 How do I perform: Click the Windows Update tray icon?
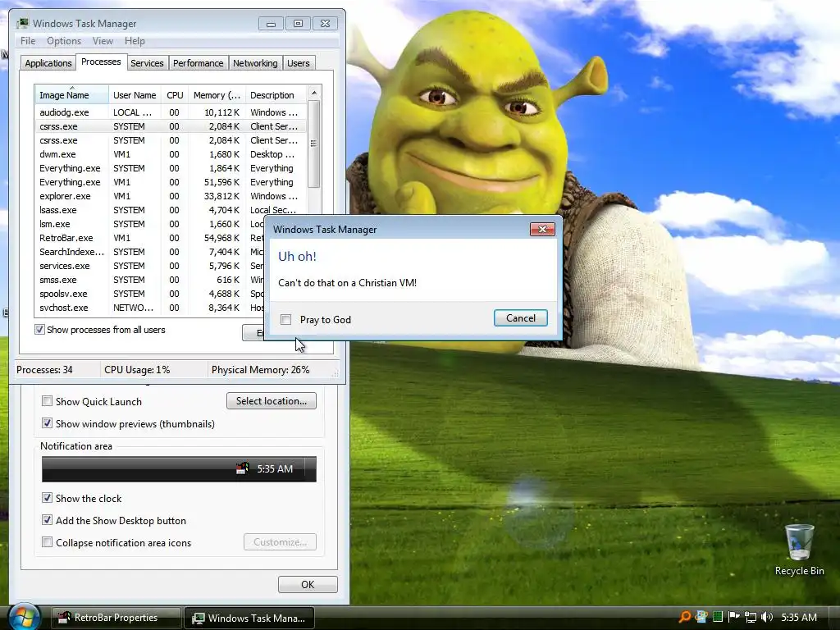coord(701,617)
